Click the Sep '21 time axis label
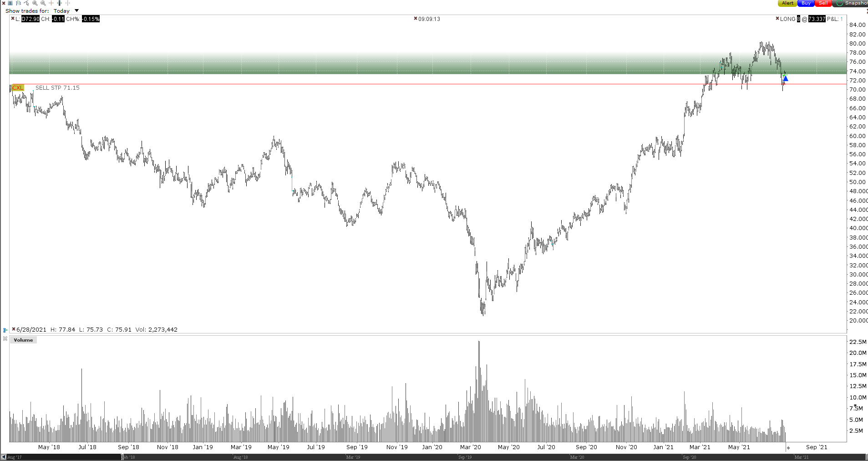 point(817,447)
